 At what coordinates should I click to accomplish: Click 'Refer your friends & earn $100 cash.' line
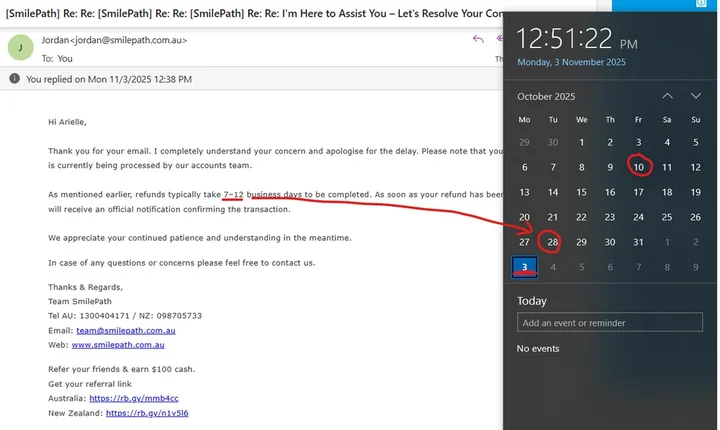(x=122, y=369)
